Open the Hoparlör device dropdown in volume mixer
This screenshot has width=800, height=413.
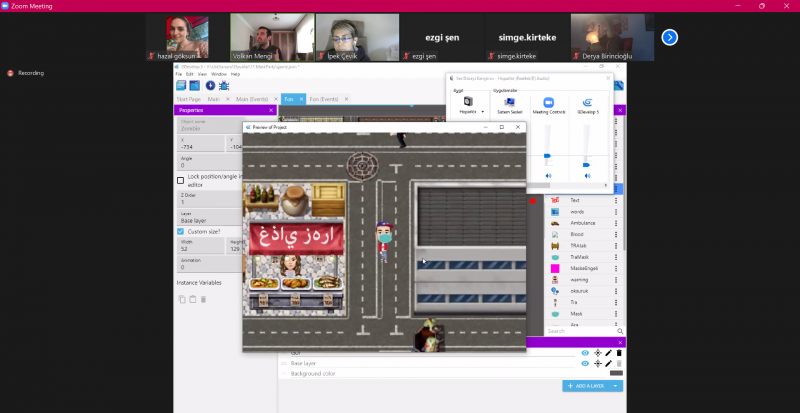click(483, 112)
